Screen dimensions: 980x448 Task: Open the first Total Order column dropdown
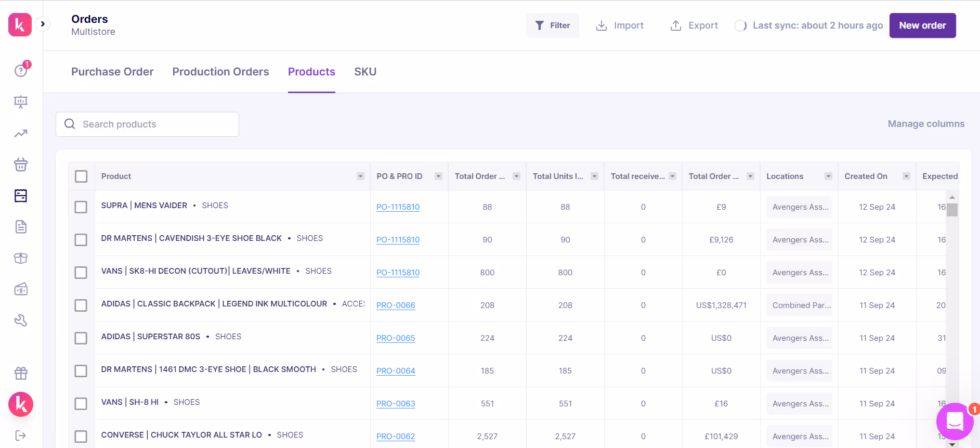(516, 176)
